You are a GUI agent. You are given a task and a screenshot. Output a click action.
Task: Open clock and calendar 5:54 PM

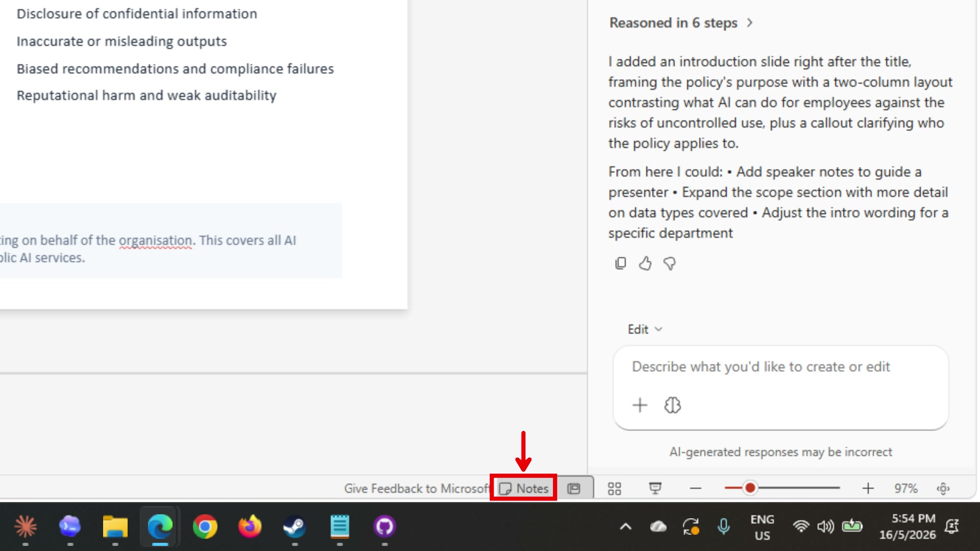tap(907, 527)
